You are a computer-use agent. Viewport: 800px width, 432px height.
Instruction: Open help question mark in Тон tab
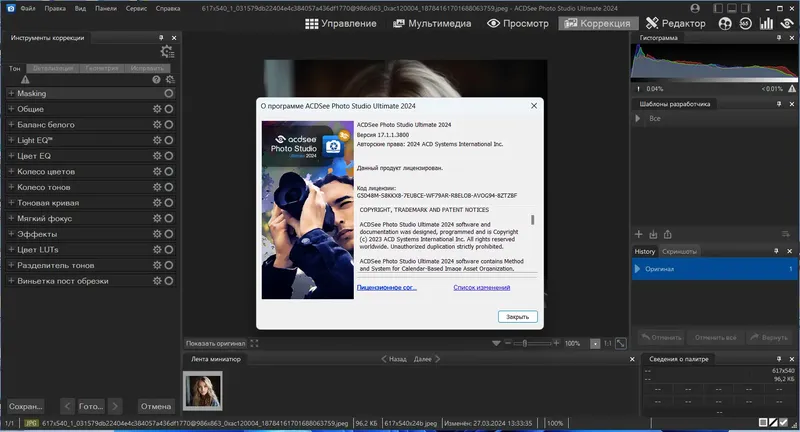tap(156, 80)
